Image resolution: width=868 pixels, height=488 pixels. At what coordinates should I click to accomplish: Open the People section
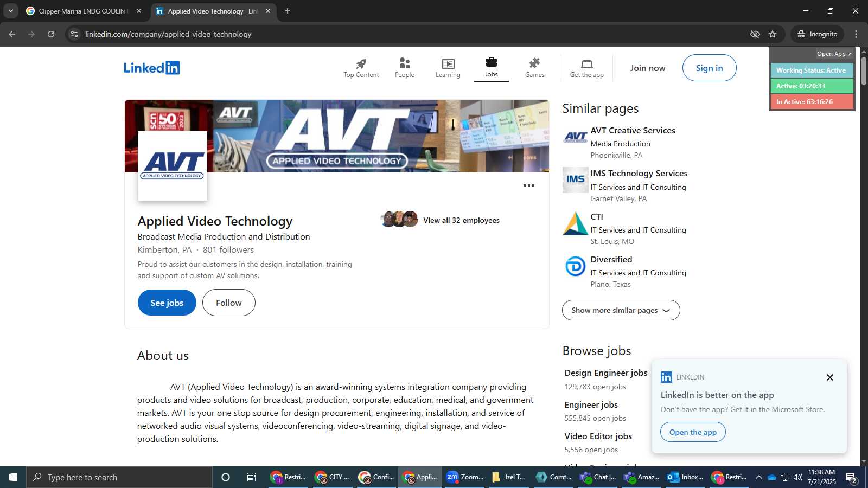[405, 68]
